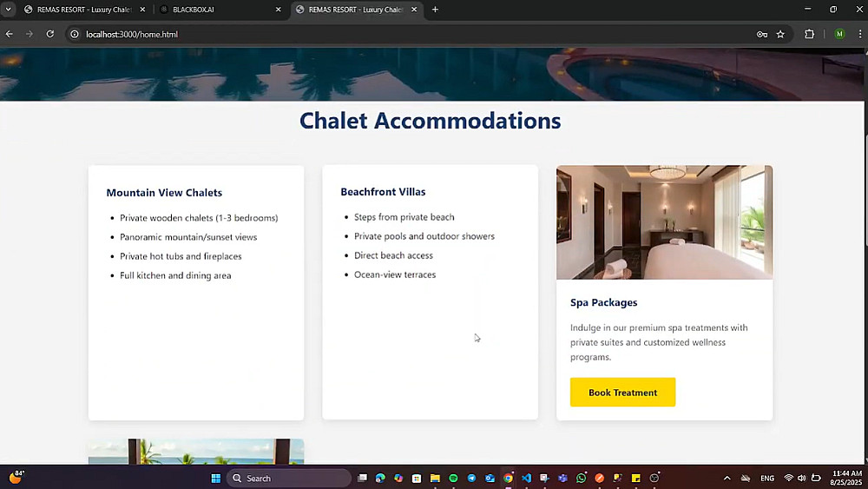Open Wi-Fi network settings in tray

[788, 478]
